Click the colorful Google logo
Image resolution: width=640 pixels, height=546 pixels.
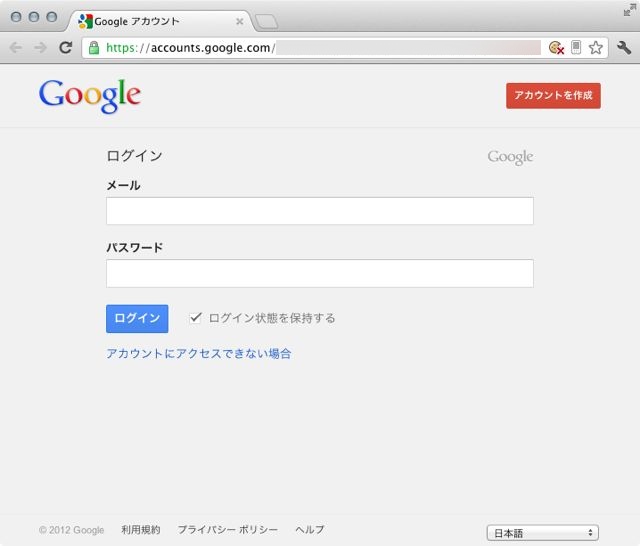(90, 96)
